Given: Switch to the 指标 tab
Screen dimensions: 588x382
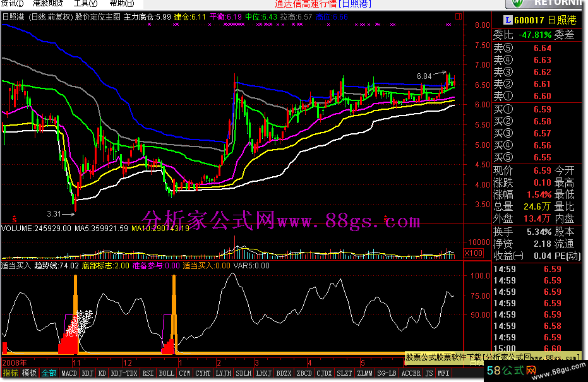Looking at the screenshot, I should pyautogui.click(x=10, y=373).
